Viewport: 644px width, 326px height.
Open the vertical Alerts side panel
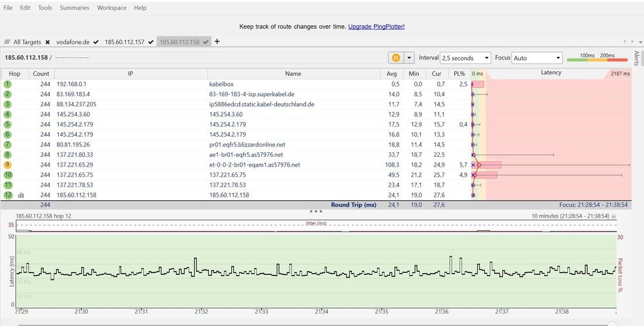pyautogui.click(x=636, y=58)
